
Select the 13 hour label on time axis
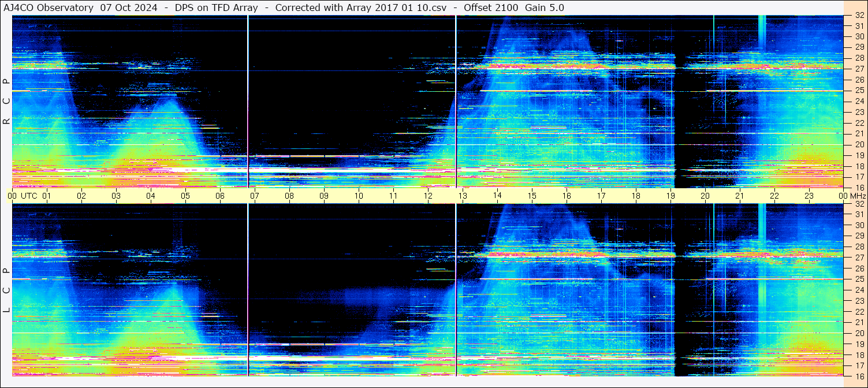463,196
